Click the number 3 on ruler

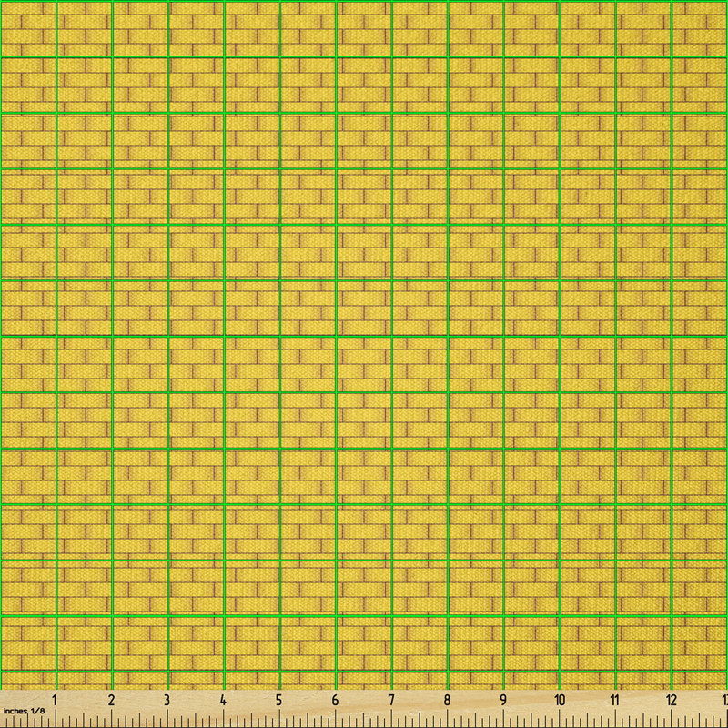click(x=167, y=700)
